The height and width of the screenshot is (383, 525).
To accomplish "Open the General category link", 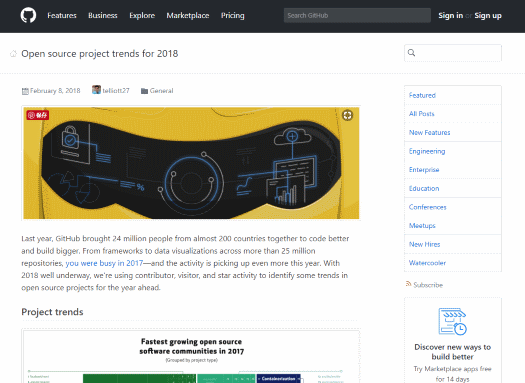I will (x=161, y=91).
